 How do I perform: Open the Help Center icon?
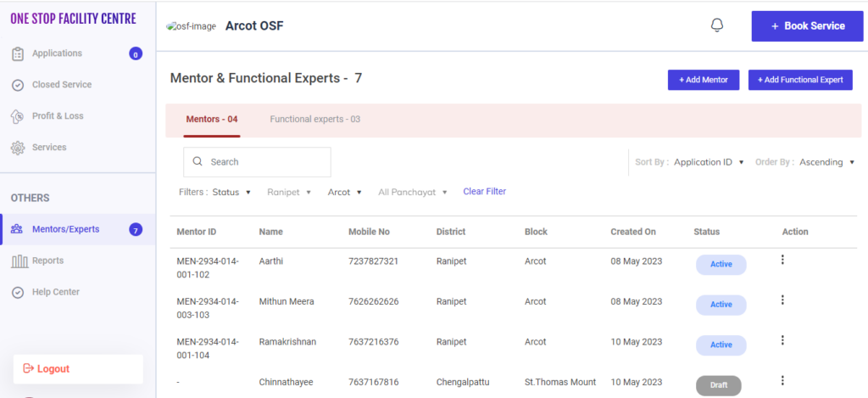(x=17, y=292)
